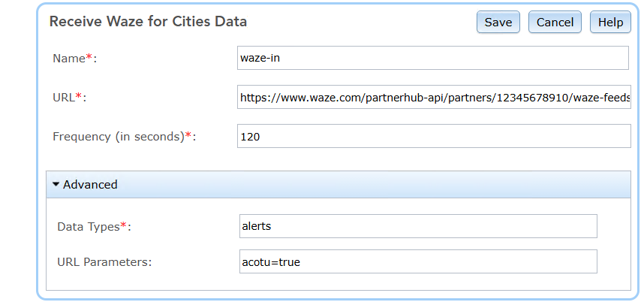This screenshot has width=644, height=302.
Task: Click the Receive Waze for Cities Data title
Action: [x=148, y=22]
